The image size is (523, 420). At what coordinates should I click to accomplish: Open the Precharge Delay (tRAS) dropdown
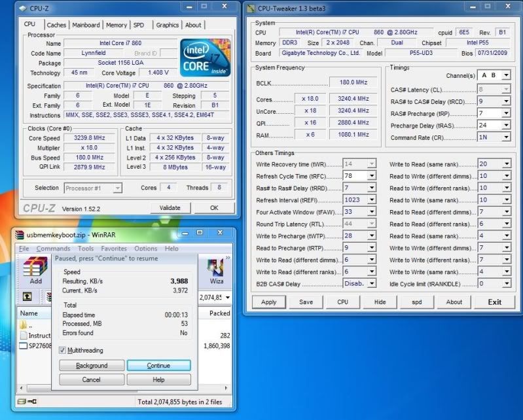506,126
